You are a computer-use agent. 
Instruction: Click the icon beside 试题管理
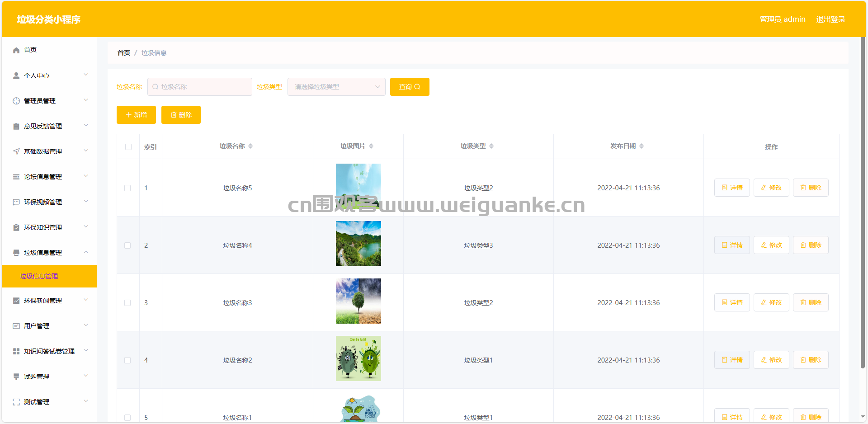[x=16, y=377]
